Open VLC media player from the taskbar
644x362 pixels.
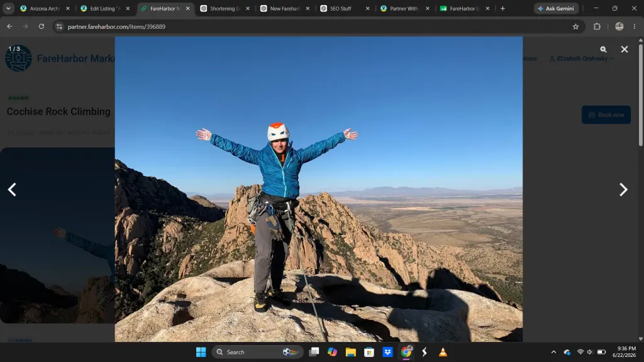point(443,352)
